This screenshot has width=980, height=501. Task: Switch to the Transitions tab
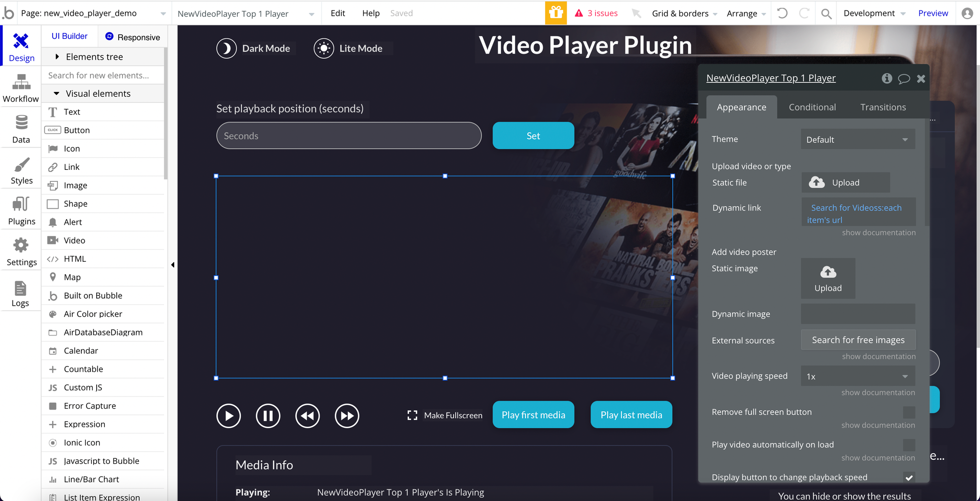click(x=883, y=107)
